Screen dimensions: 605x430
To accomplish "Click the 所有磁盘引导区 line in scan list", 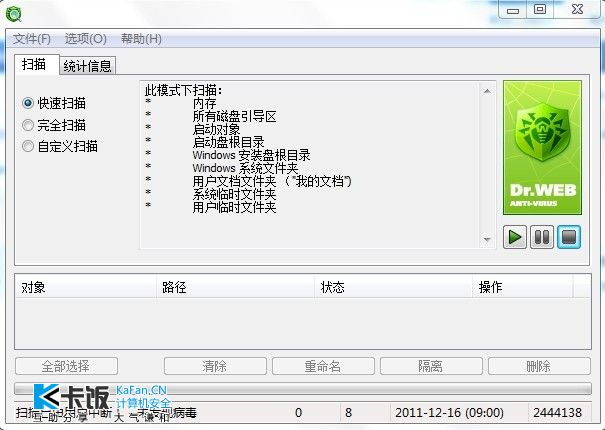I will [x=235, y=117].
